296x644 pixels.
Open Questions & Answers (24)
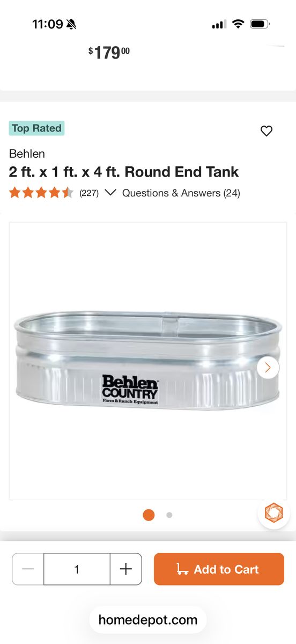pyautogui.click(x=181, y=193)
